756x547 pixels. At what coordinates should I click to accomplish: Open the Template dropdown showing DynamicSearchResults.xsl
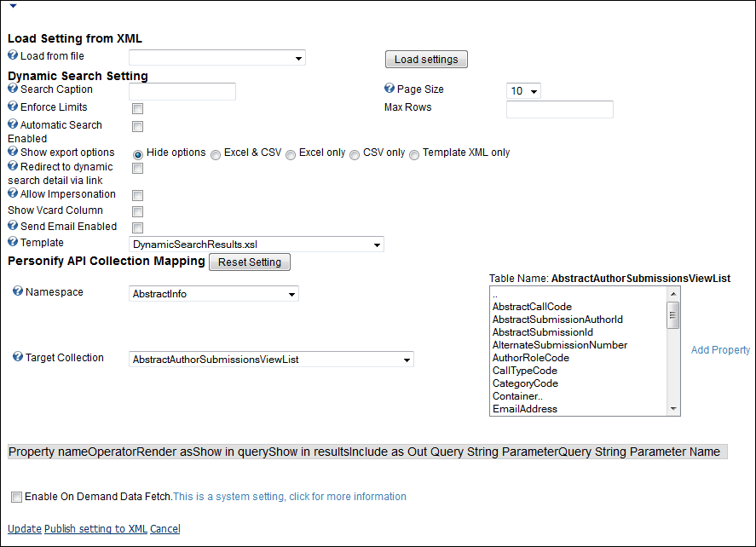[257, 245]
